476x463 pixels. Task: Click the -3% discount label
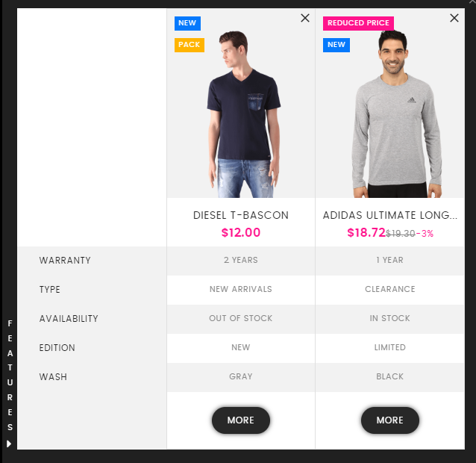point(425,233)
